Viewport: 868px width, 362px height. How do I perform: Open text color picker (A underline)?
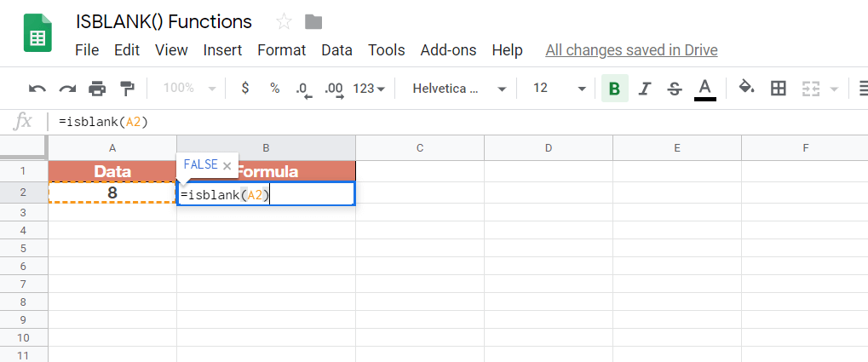point(704,89)
